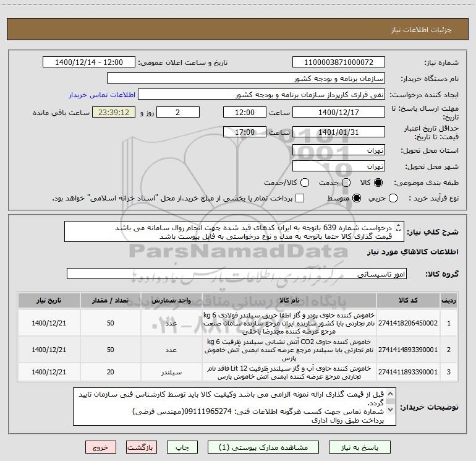Image resolution: width=476 pixels, height=461 pixels.
Task: Click the ردیف column header
Action: (x=449, y=301)
